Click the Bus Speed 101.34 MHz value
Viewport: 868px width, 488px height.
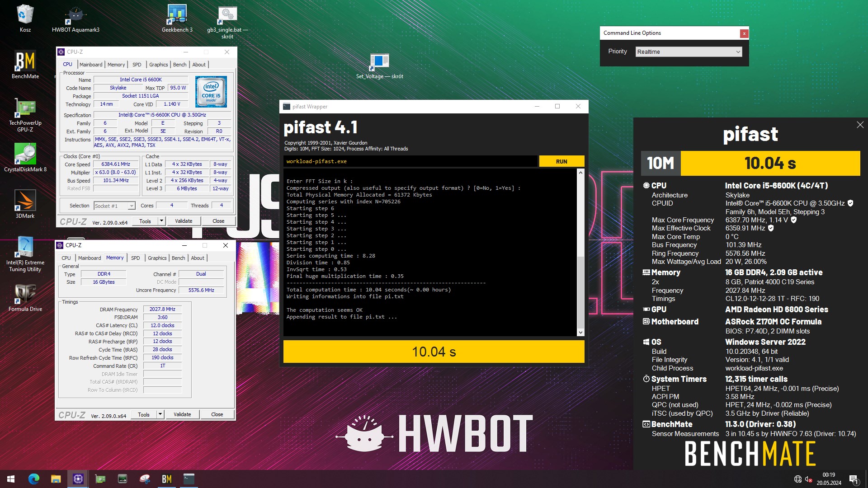click(116, 181)
